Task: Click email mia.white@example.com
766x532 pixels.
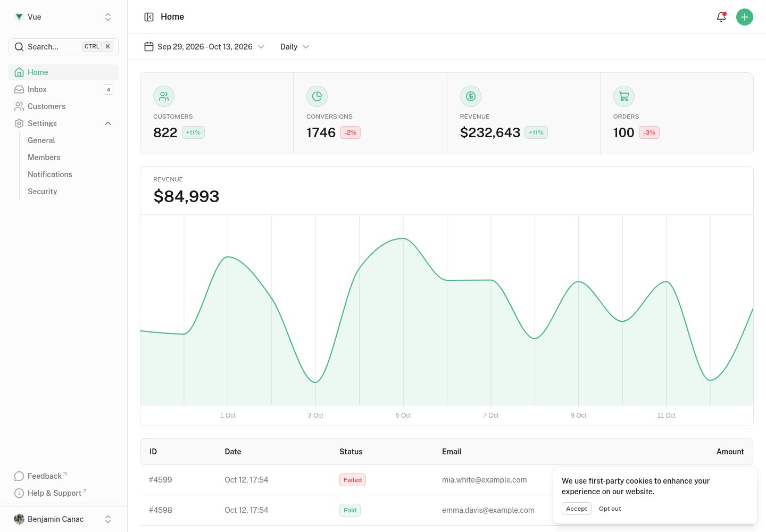Action: click(x=485, y=480)
